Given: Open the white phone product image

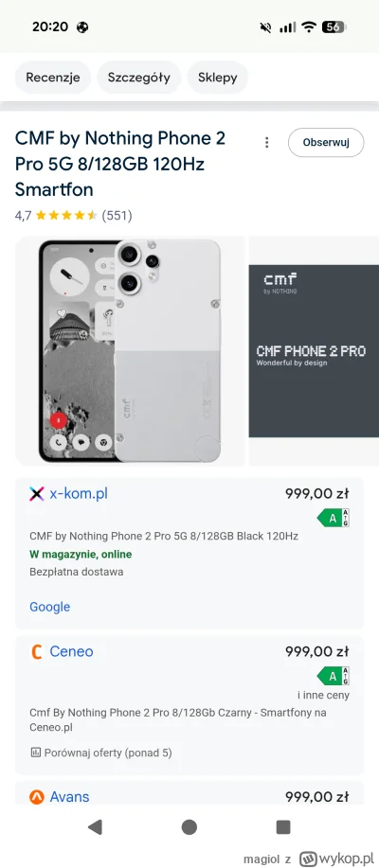Looking at the screenshot, I should point(130,351).
